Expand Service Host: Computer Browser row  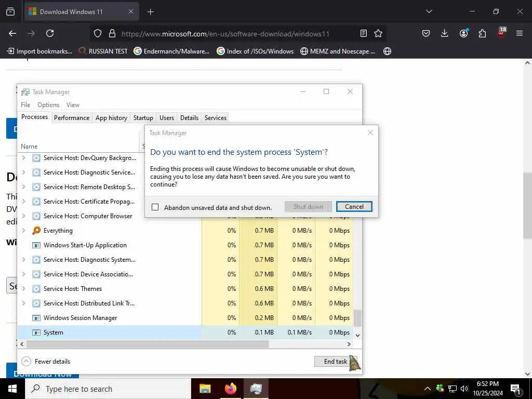[23, 216]
